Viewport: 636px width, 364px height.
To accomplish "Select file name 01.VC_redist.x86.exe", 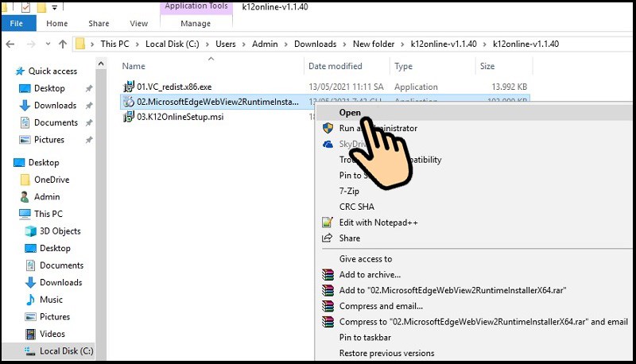I will point(174,87).
